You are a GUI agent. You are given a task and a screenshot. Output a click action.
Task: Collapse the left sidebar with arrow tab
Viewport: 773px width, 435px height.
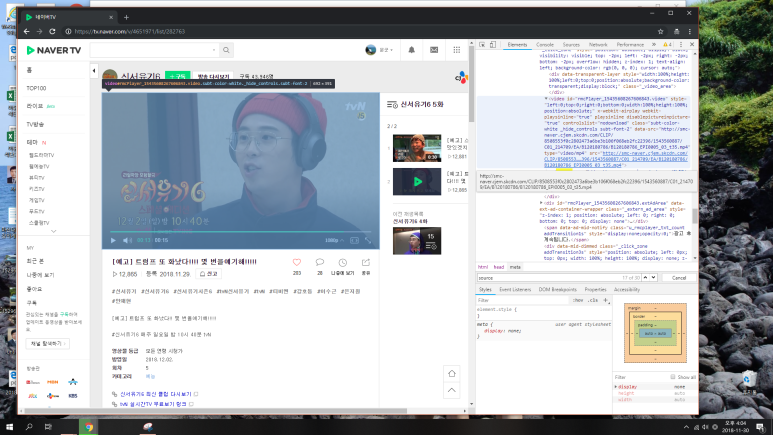click(94, 71)
